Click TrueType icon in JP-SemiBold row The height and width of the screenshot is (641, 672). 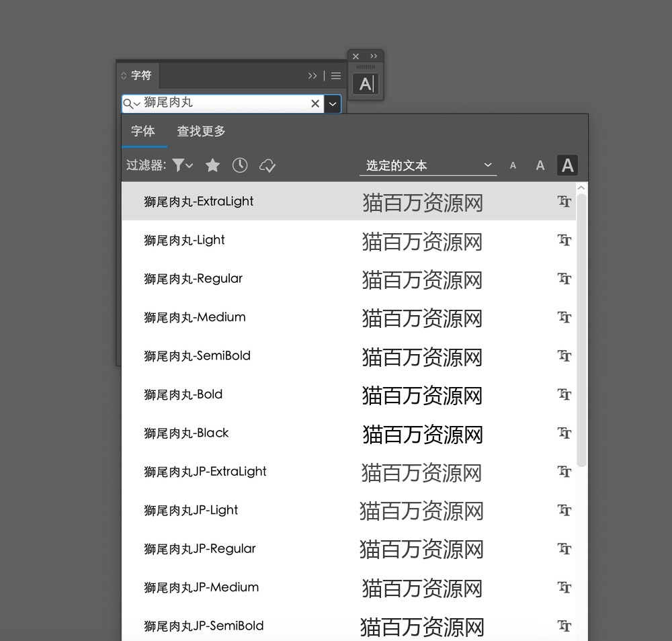(564, 626)
